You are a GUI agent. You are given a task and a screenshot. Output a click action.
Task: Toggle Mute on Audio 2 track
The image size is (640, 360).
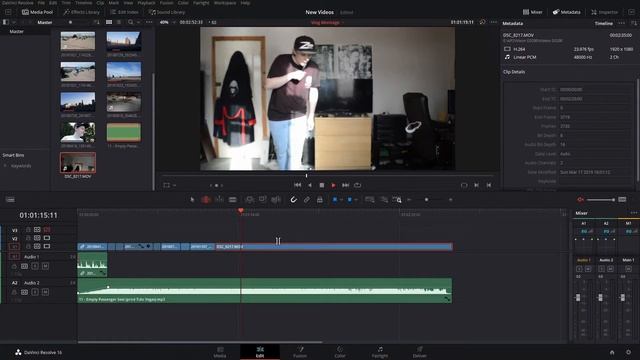pyautogui.click(x=45, y=292)
